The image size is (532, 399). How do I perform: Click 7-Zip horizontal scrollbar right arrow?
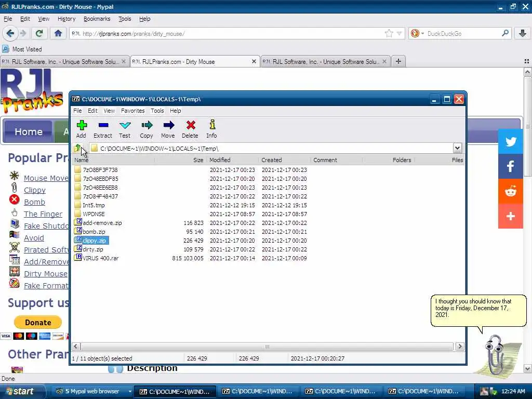460,347
